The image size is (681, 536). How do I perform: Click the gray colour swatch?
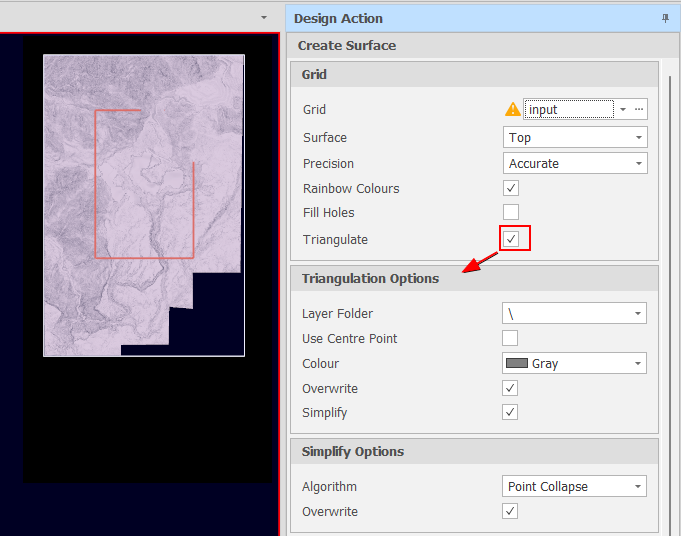[x=517, y=363]
